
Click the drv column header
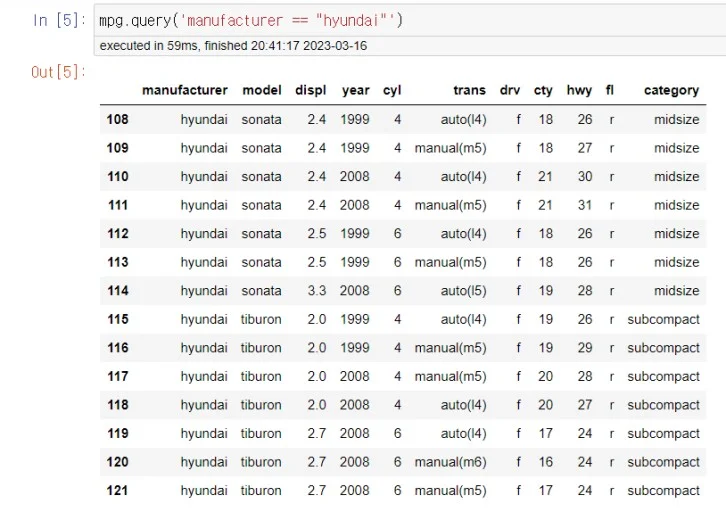click(510, 90)
